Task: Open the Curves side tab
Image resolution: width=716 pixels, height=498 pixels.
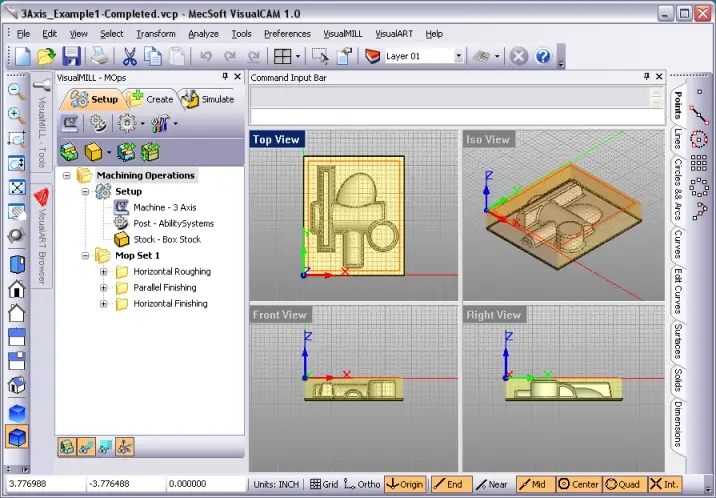Action: [x=678, y=244]
